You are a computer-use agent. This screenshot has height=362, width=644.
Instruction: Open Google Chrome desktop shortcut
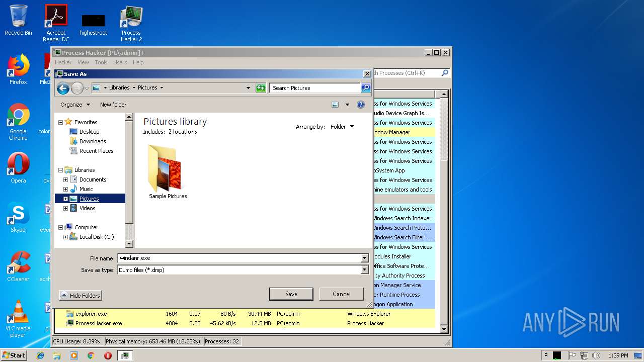coord(18,122)
